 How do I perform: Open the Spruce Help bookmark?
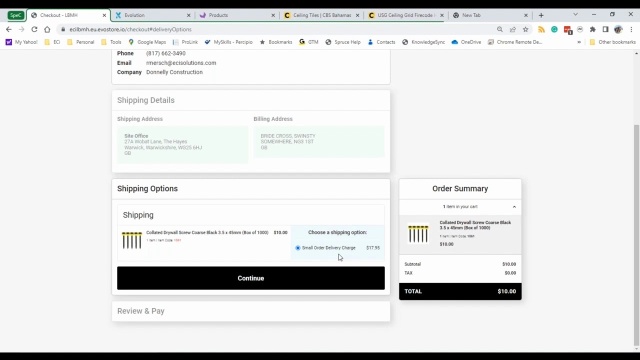pos(343,42)
